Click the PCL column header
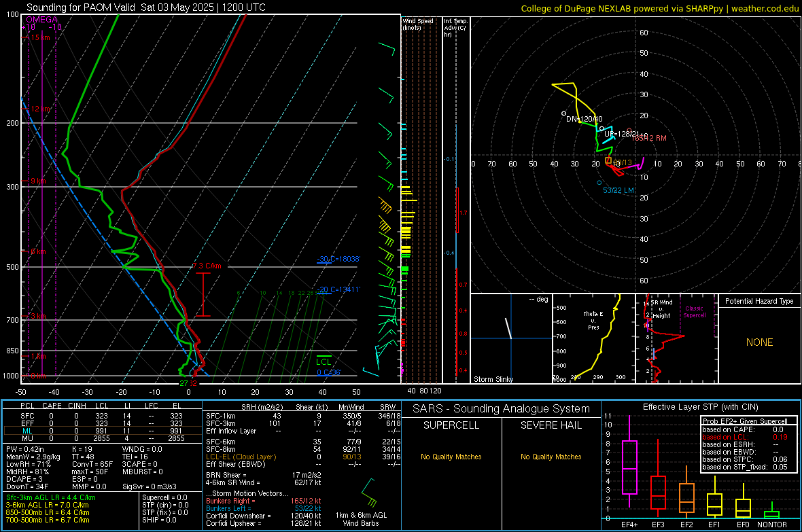Image resolution: width=802 pixels, height=532 pixels. click(27, 406)
